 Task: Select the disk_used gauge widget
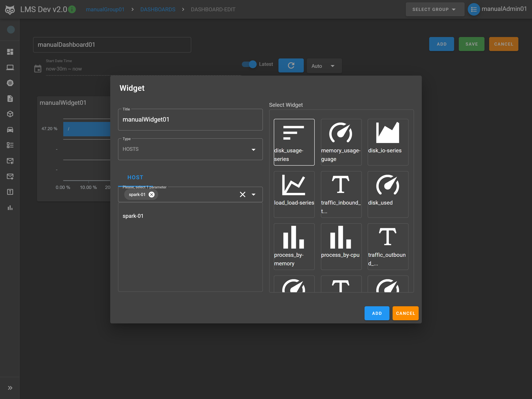pos(388,194)
